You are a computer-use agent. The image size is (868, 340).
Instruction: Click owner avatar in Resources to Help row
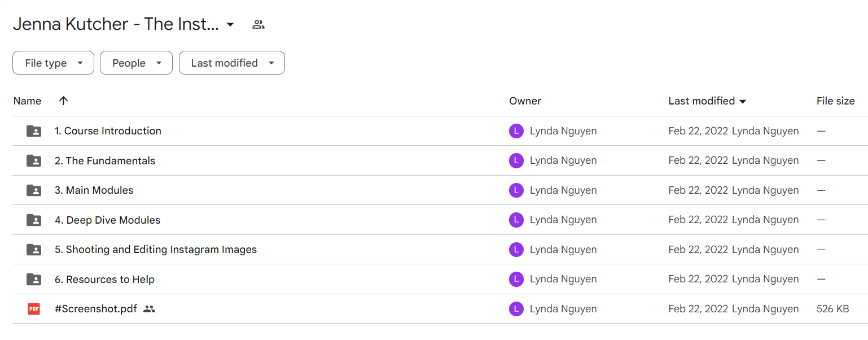(x=516, y=280)
